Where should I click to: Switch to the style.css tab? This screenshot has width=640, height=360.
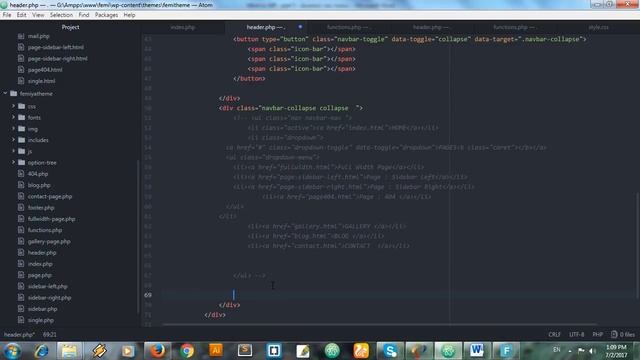tap(598, 27)
